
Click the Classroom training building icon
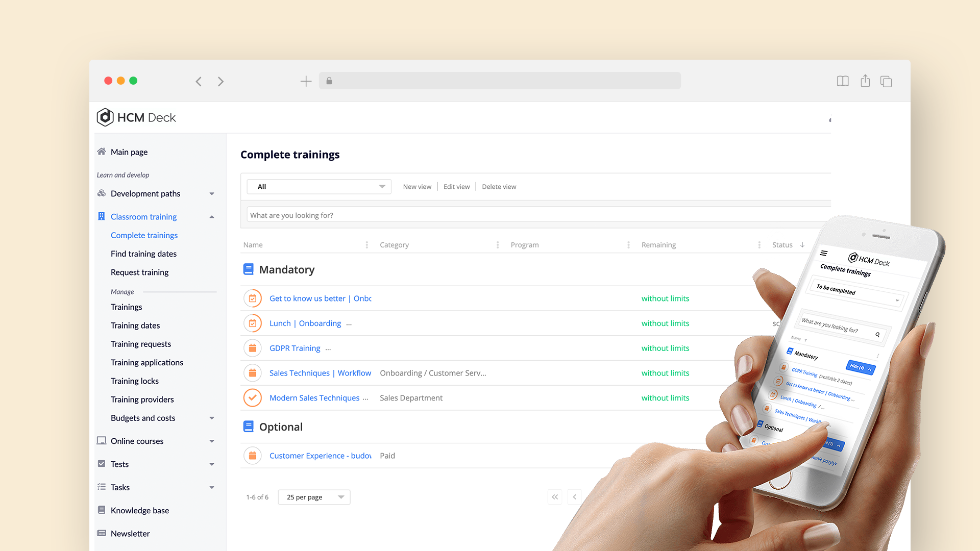click(x=102, y=216)
